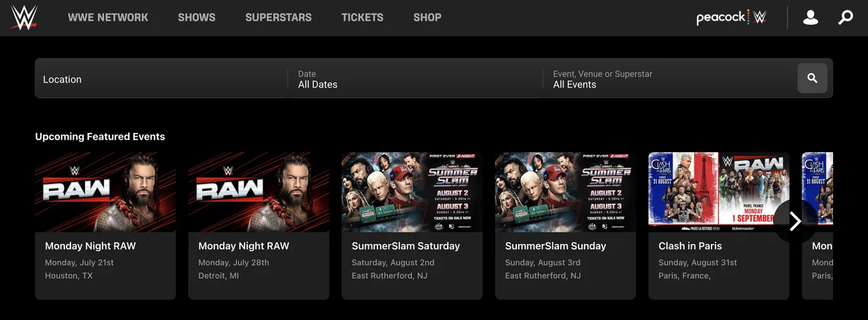The width and height of the screenshot is (868, 320).
Task: Open the Detroit Monday Night RAW image
Action: point(258,192)
